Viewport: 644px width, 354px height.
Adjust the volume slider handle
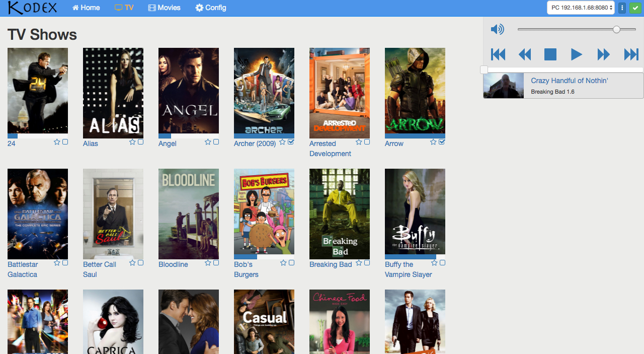616,30
